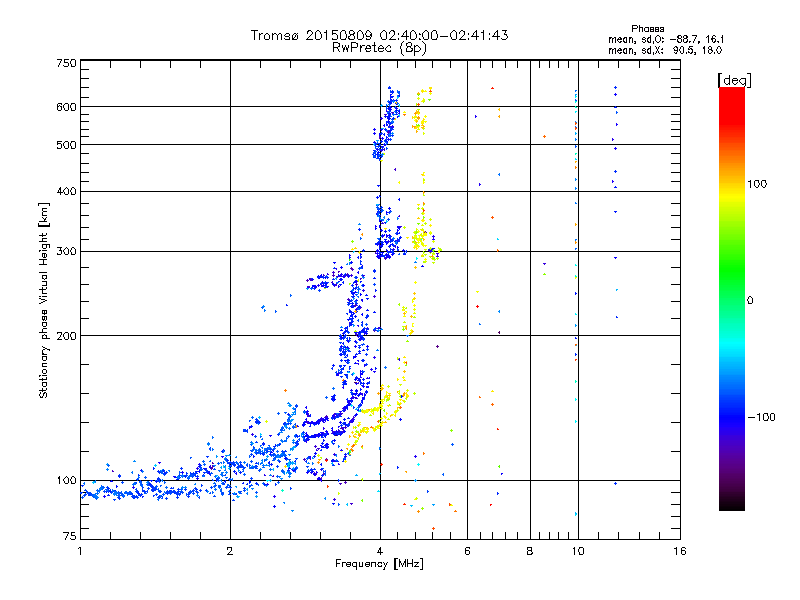Click the '[deg]' colorbar unit label

pyautogui.click(x=734, y=80)
